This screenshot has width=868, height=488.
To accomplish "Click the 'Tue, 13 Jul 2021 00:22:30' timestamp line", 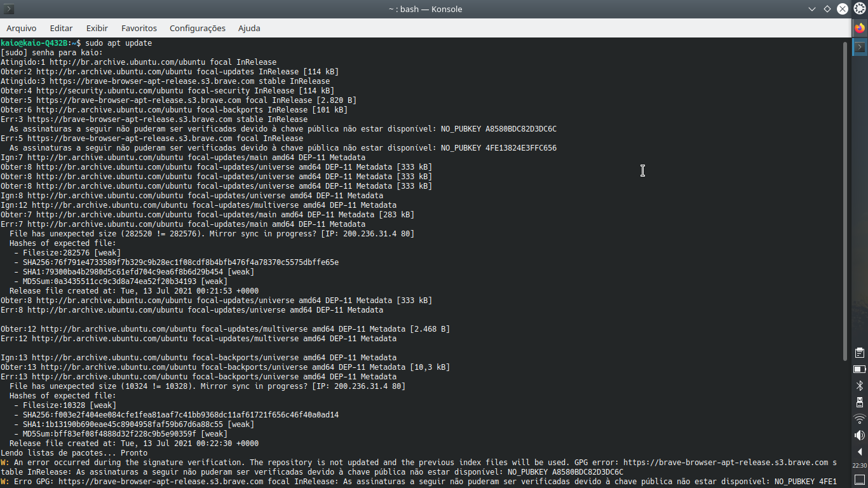I will click(x=134, y=444).
